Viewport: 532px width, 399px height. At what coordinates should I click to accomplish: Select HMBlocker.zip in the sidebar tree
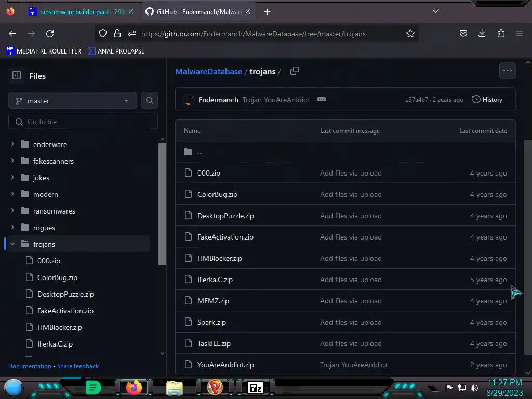click(60, 327)
